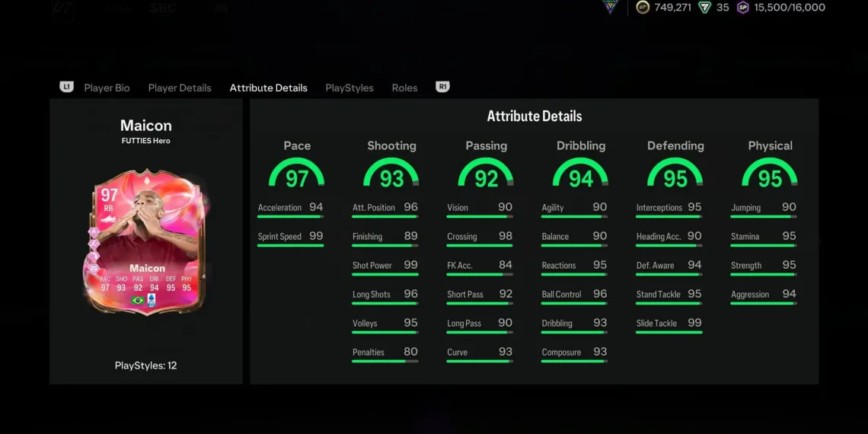Viewport: 868px width, 434px height.
Task: Switch to the Player Details tab
Action: [x=180, y=88]
